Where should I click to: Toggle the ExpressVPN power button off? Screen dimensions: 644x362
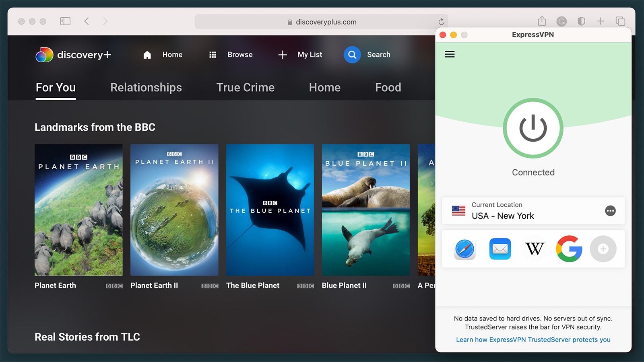tap(533, 128)
